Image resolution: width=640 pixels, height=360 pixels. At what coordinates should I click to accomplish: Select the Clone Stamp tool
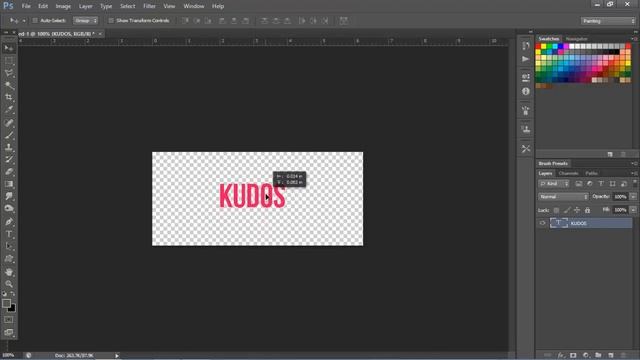point(9,147)
